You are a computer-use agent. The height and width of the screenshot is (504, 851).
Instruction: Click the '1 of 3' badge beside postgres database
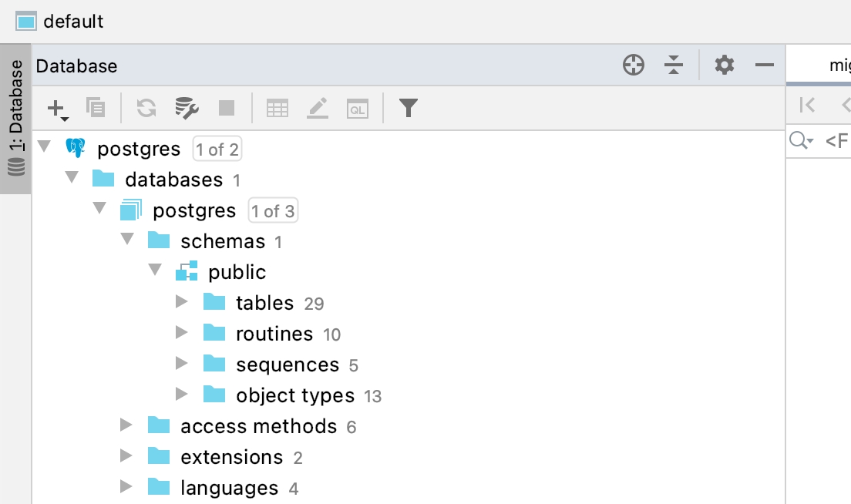tap(273, 210)
